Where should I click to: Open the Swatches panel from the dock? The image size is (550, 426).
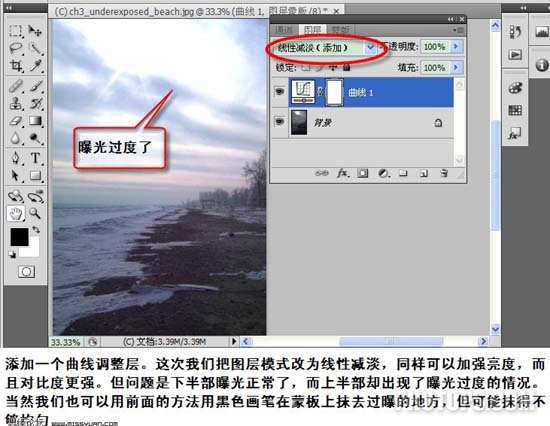click(x=515, y=111)
